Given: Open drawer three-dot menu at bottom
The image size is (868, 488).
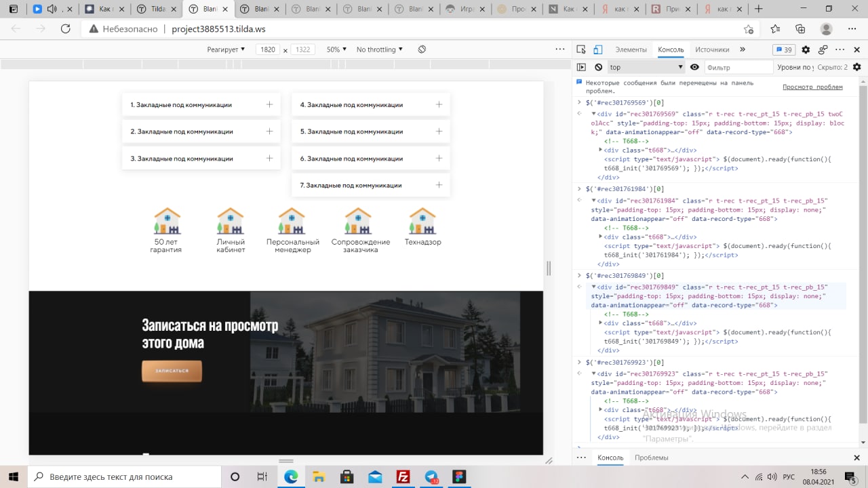Looking at the screenshot, I should [580, 457].
